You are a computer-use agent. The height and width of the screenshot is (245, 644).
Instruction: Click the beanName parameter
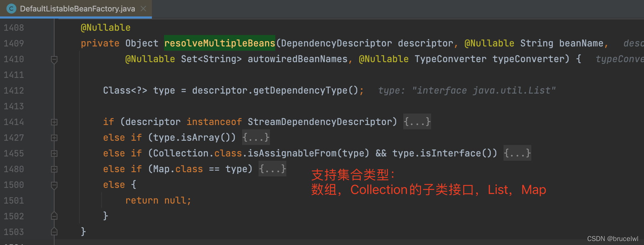click(x=581, y=43)
